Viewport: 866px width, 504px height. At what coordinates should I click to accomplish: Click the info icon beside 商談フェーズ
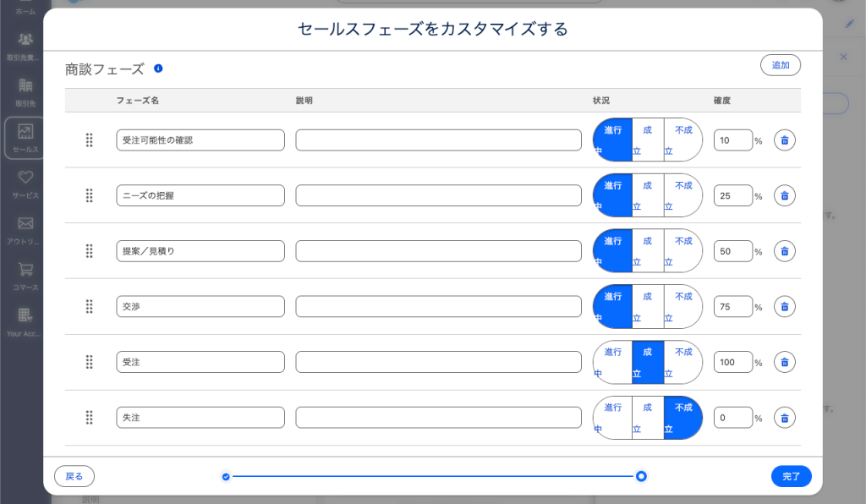click(158, 68)
